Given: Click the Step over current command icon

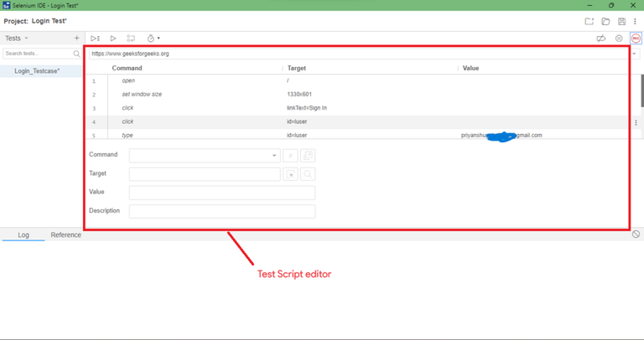Looking at the screenshot, I should (x=131, y=39).
